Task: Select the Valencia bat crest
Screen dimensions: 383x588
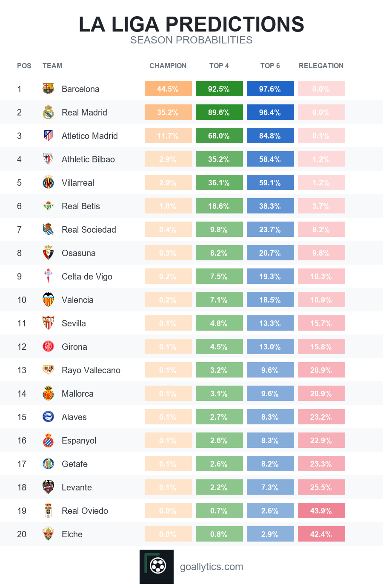Action: click(x=49, y=300)
